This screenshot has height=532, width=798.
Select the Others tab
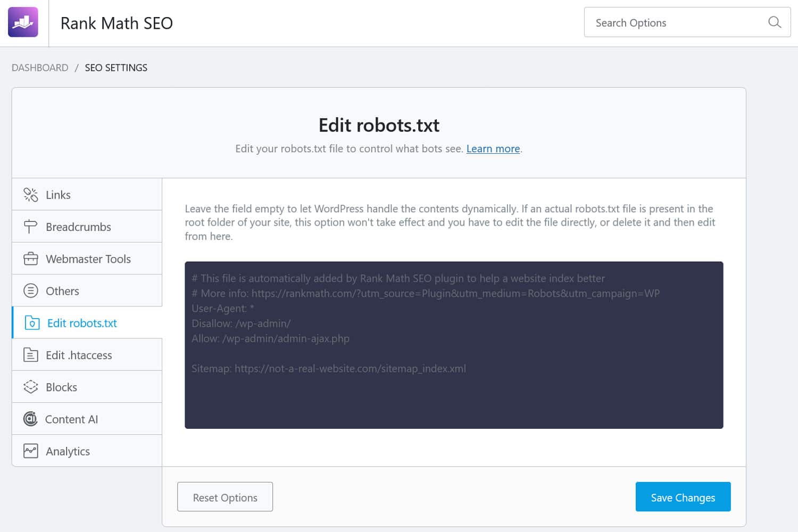click(87, 291)
